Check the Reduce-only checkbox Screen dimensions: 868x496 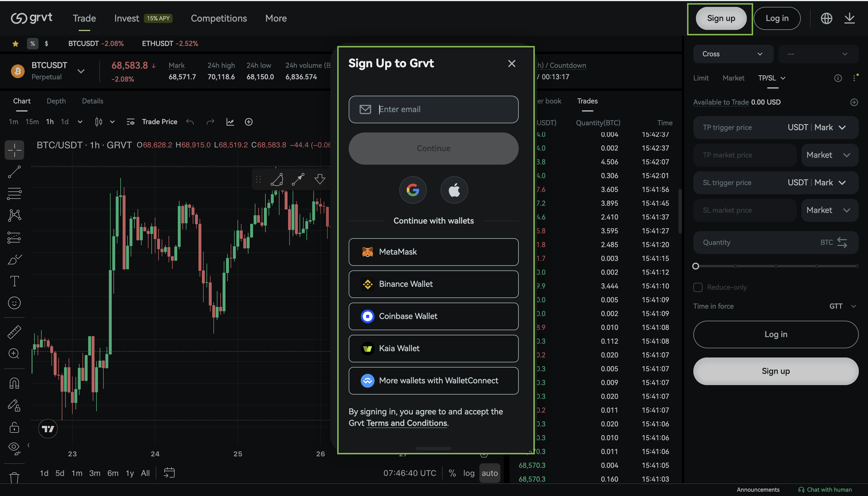point(697,287)
